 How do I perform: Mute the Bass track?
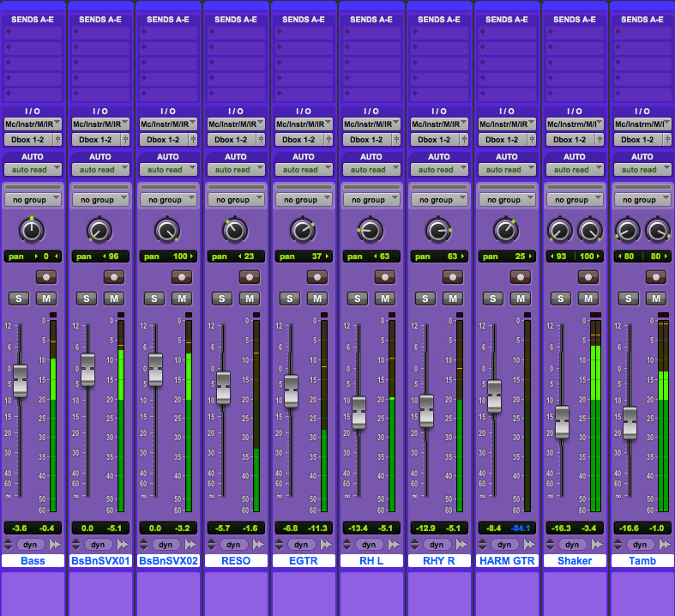point(46,299)
